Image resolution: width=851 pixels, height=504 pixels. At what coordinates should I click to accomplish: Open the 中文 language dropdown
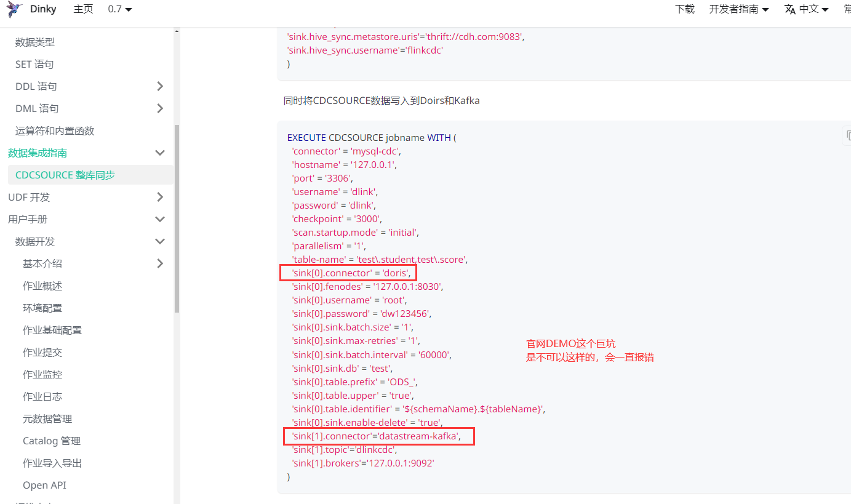[x=813, y=9]
